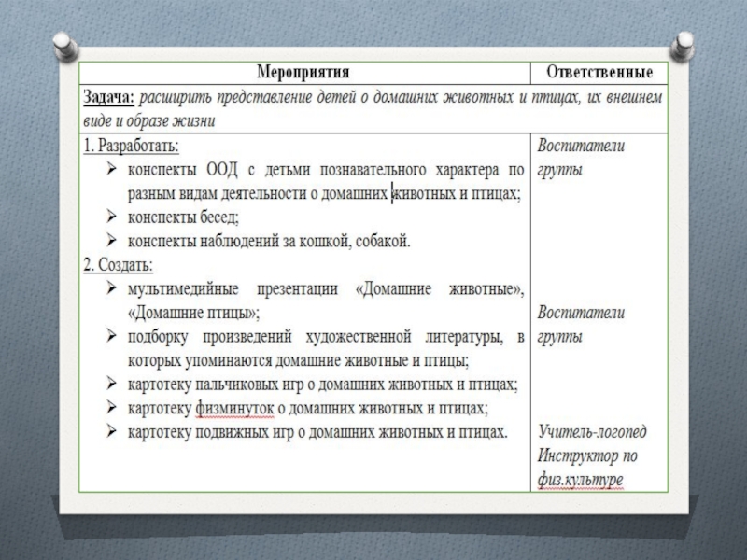
Task: Click the arrow bullet before "конспекты бесед"
Action: coord(111,217)
